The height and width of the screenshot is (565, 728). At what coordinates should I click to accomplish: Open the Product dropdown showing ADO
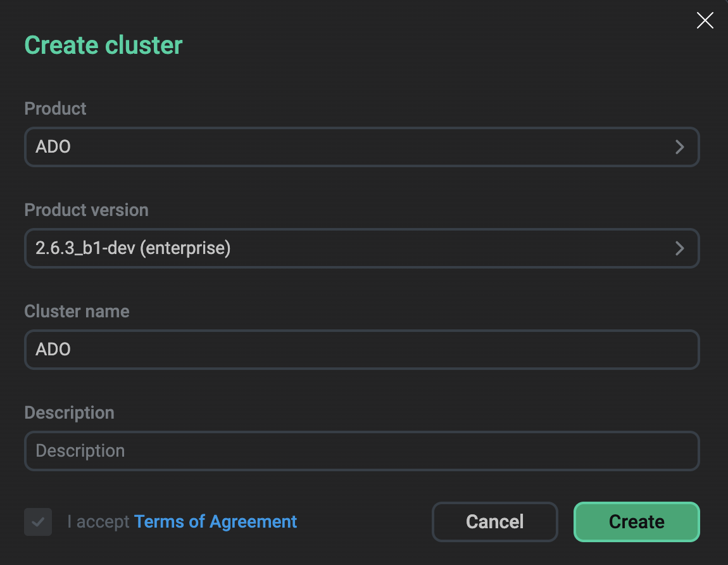point(361,147)
